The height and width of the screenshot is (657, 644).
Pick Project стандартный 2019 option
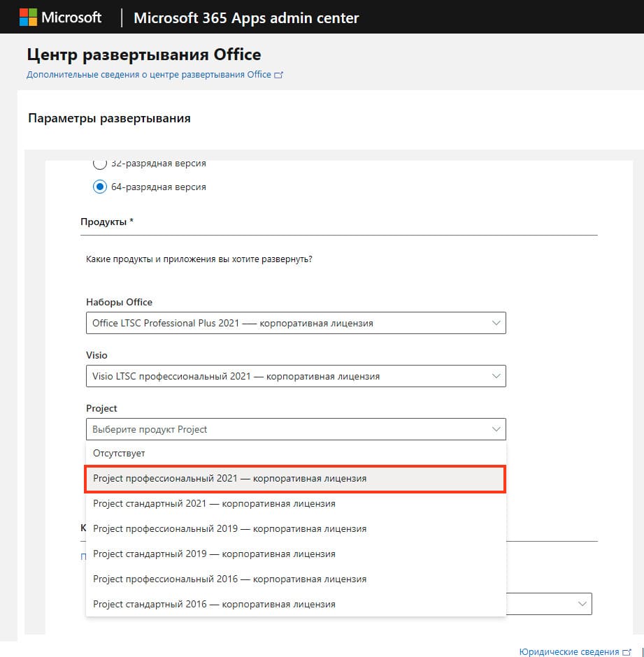click(296, 554)
